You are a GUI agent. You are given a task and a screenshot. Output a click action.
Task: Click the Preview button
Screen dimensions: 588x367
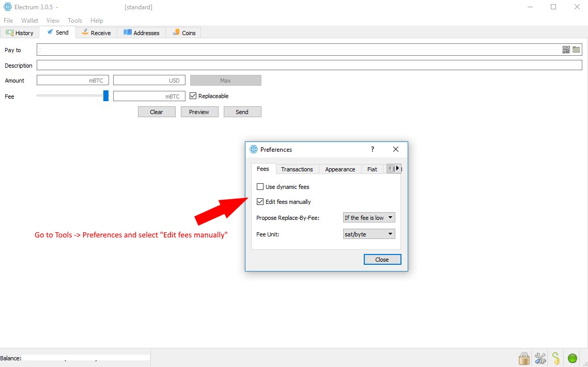coord(199,112)
